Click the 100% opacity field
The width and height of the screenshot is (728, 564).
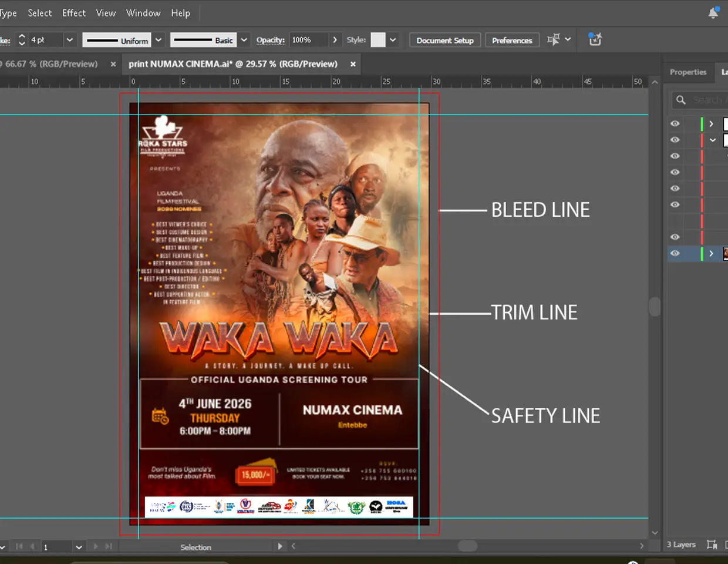tap(309, 40)
